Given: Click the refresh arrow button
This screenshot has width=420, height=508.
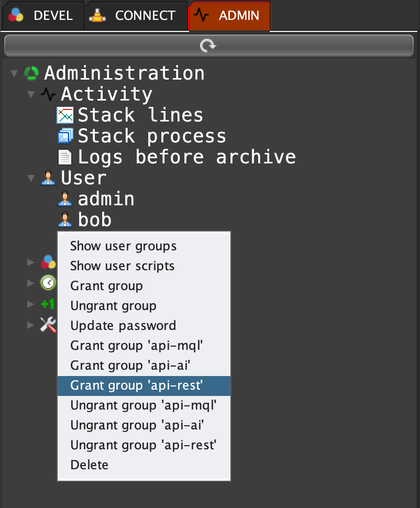Looking at the screenshot, I should click(x=208, y=46).
